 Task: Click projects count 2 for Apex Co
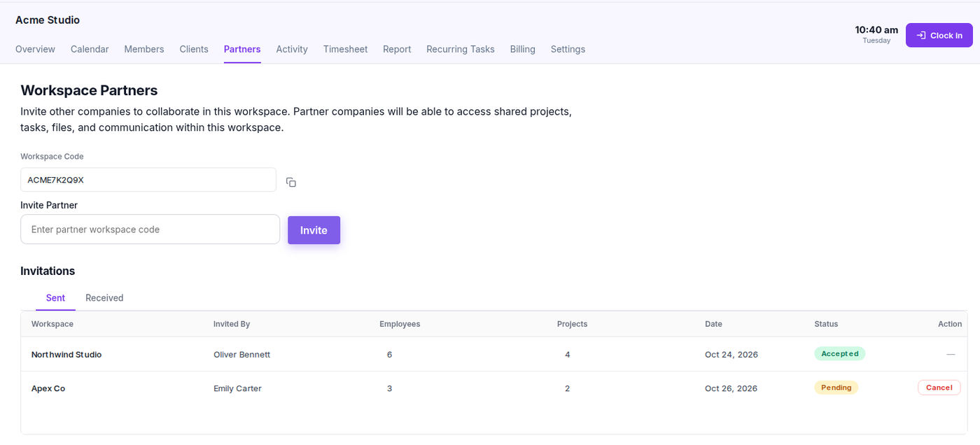click(x=567, y=388)
